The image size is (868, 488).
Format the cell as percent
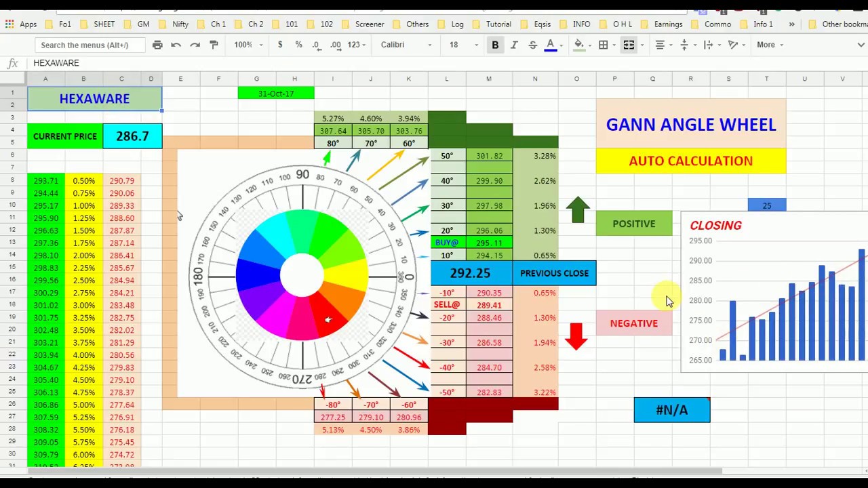[298, 45]
